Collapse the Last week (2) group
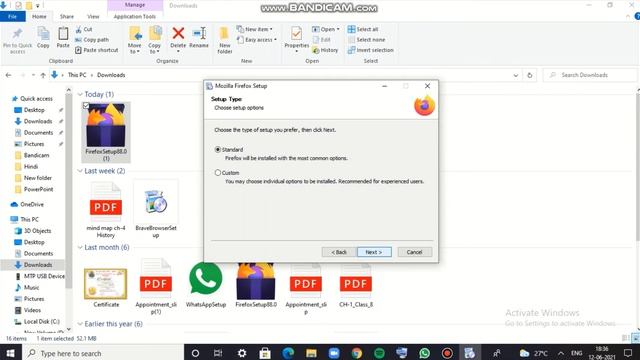 coord(80,171)
